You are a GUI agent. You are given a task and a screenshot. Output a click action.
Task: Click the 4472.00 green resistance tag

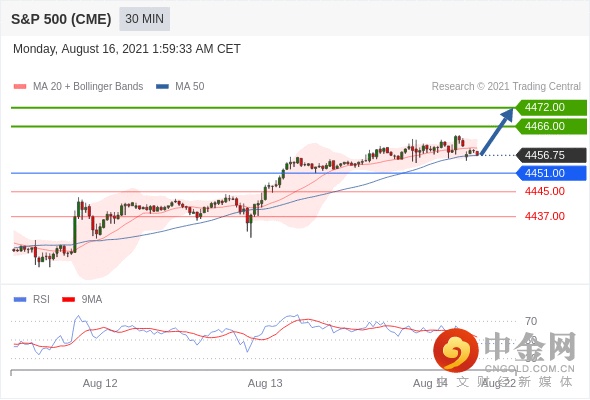coord(551,108)
